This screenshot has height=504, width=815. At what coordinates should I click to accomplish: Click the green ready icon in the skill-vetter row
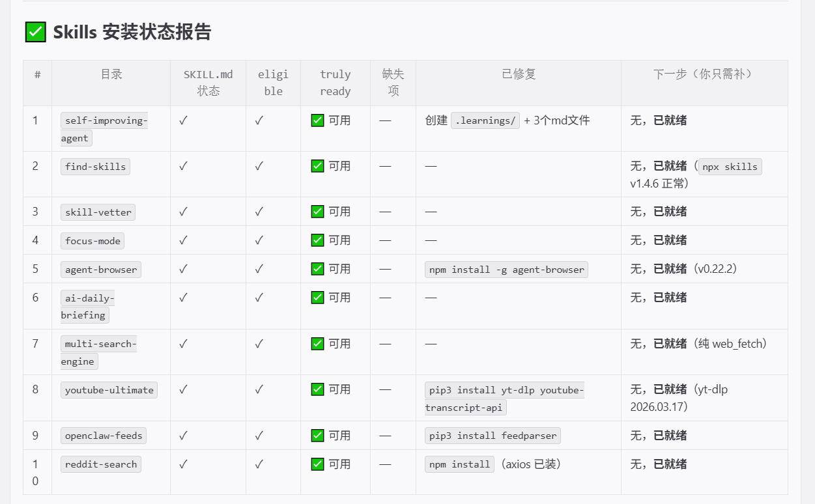point(317,212)
